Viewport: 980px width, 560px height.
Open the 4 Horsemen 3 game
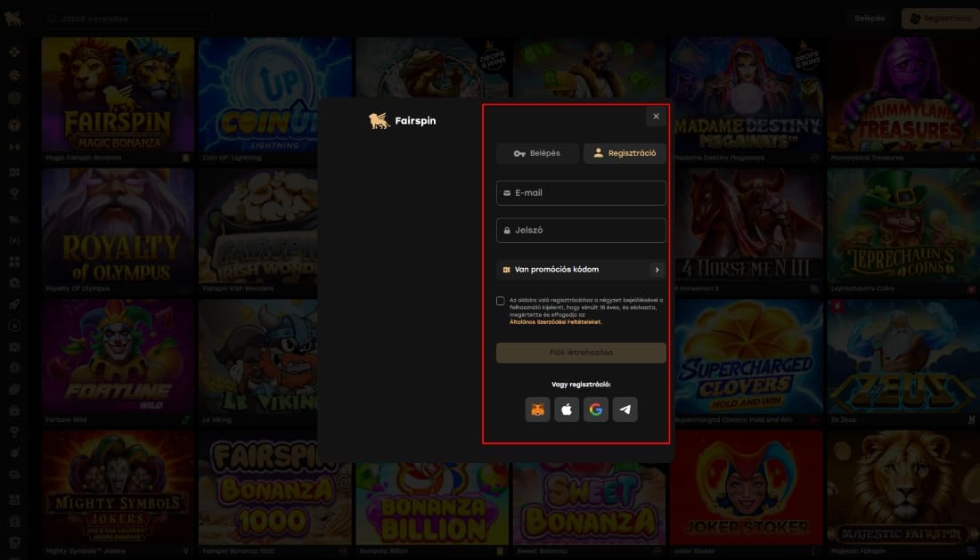(748, 226)
